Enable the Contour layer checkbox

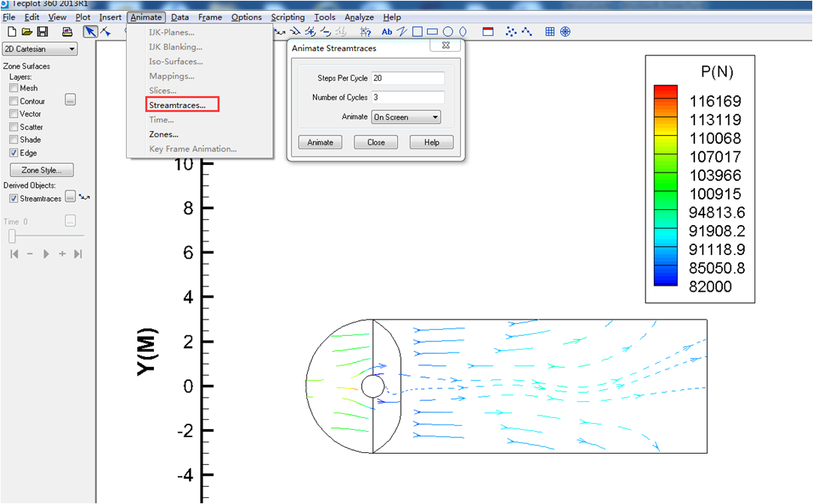[x=14, y=101]
